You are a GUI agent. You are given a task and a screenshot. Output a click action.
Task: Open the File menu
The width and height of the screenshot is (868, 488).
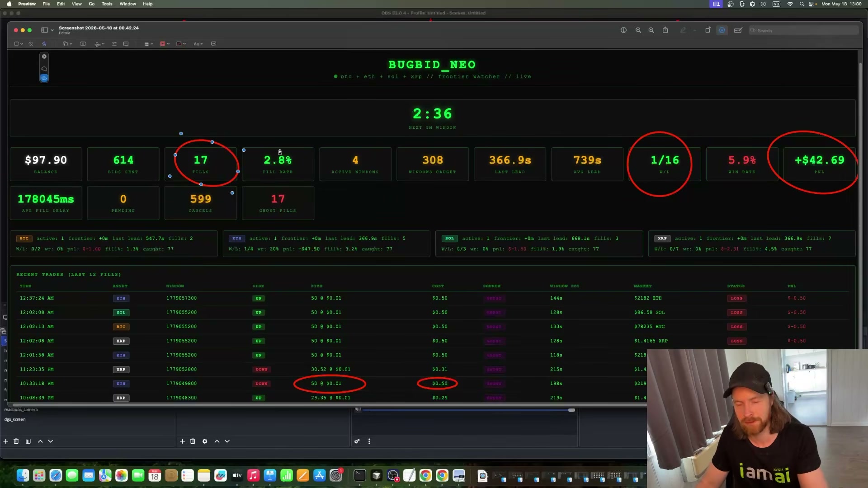46,4
